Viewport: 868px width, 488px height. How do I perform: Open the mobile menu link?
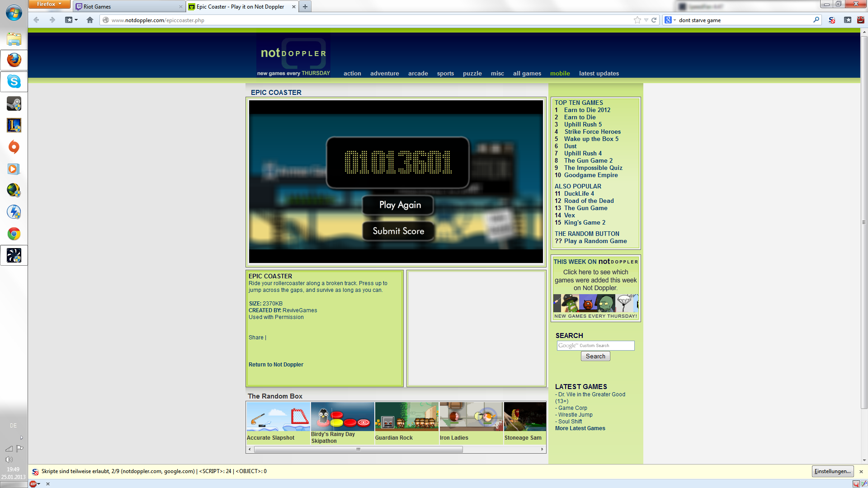point(560,73)
